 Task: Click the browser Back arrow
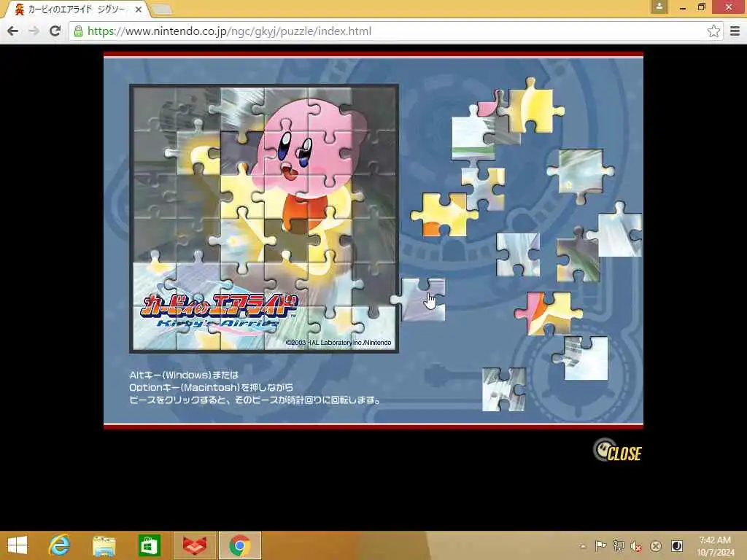13,31
